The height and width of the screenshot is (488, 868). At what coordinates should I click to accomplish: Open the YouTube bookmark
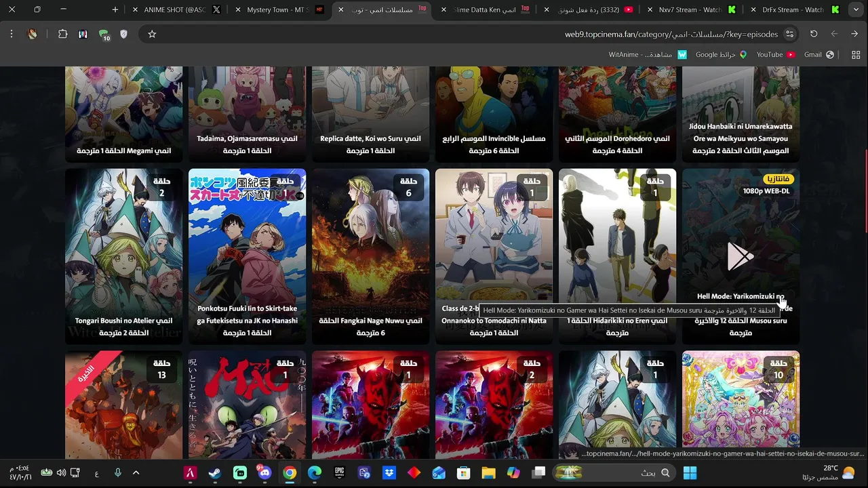[x=776, y=55]
